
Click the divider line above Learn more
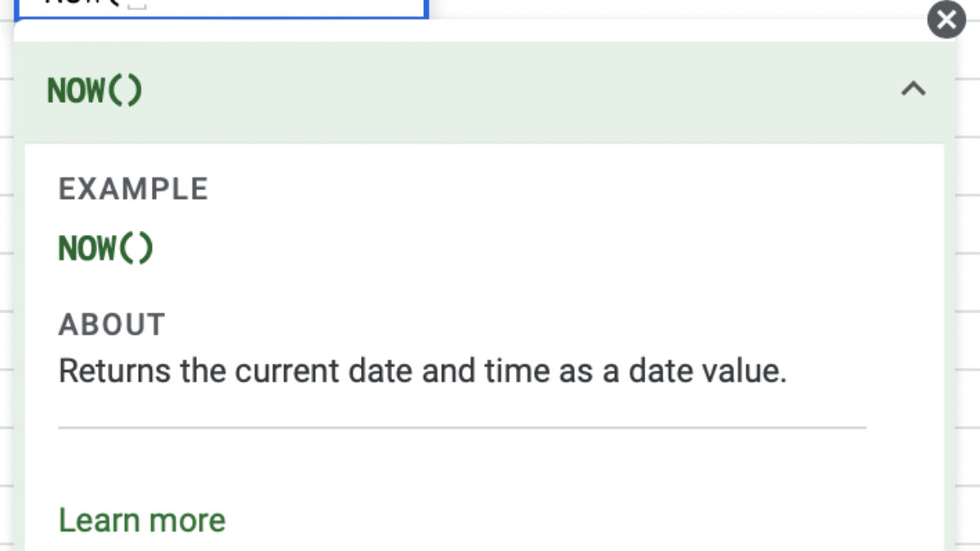pos(461,427)
